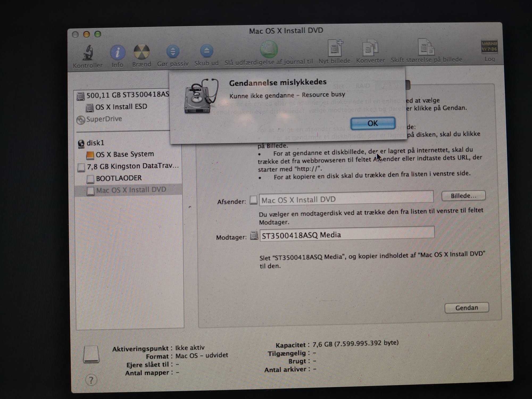Click the Gendan restore button
The height and width of the screenshot is (399, 532).
[466, 308]
